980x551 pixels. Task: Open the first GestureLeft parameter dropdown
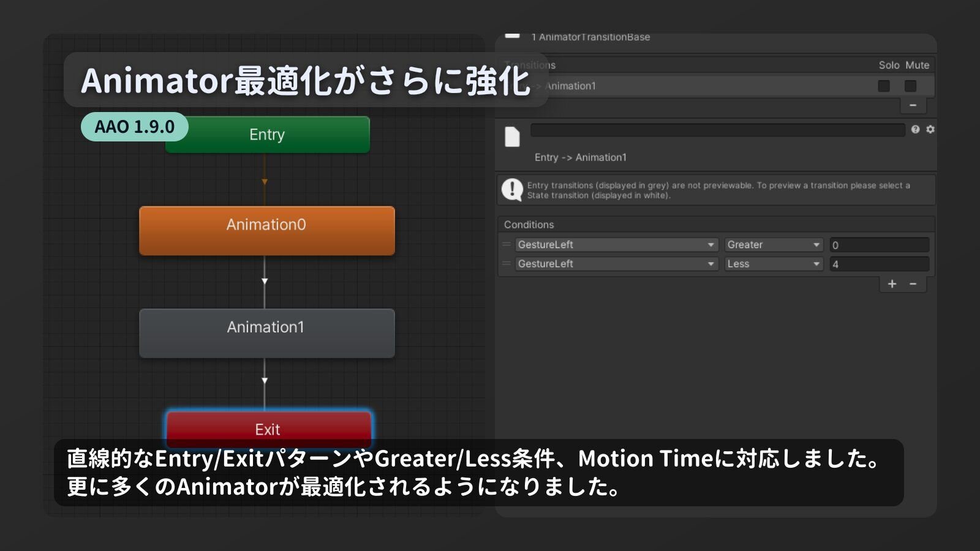[616, 244]
